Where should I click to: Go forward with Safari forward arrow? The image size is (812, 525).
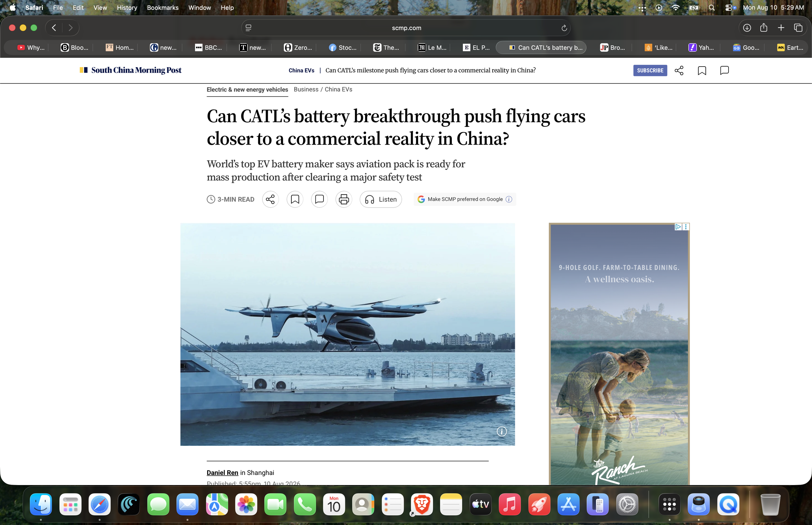(70, 28)
